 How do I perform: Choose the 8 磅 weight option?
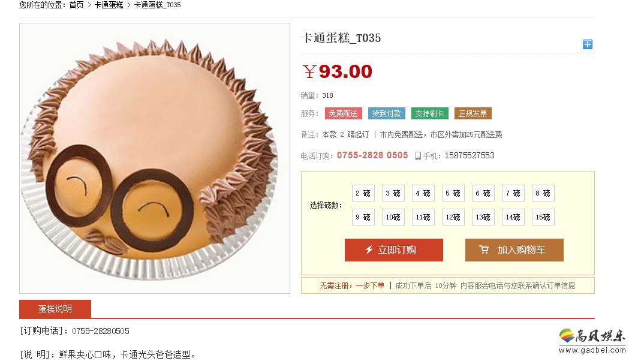(543, 193)
